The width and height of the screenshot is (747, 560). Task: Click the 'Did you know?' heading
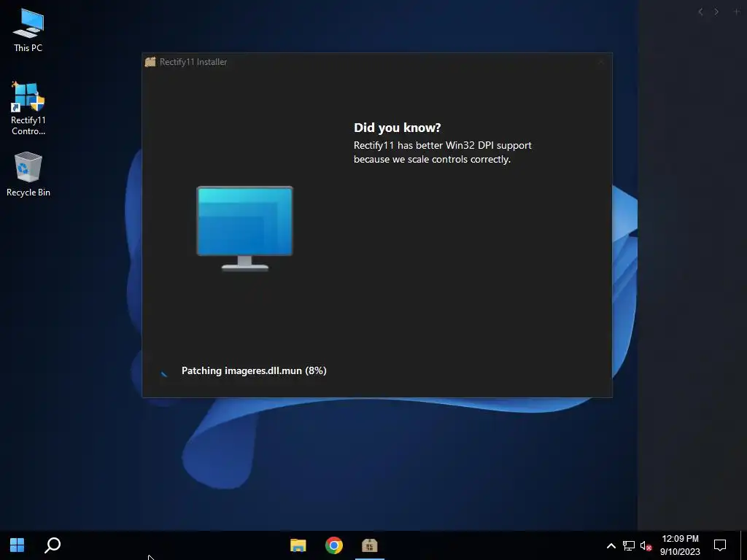pos(398,128)
